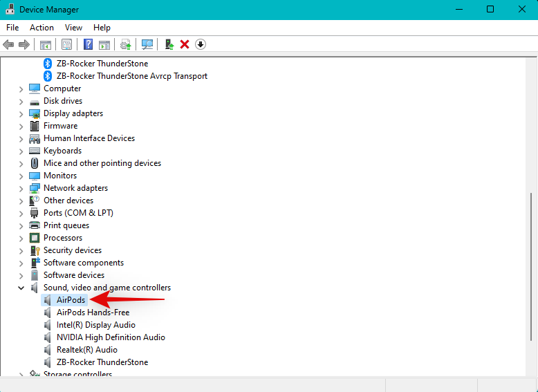
Task: Expand the Other devices node
Action: click(21, 201)
